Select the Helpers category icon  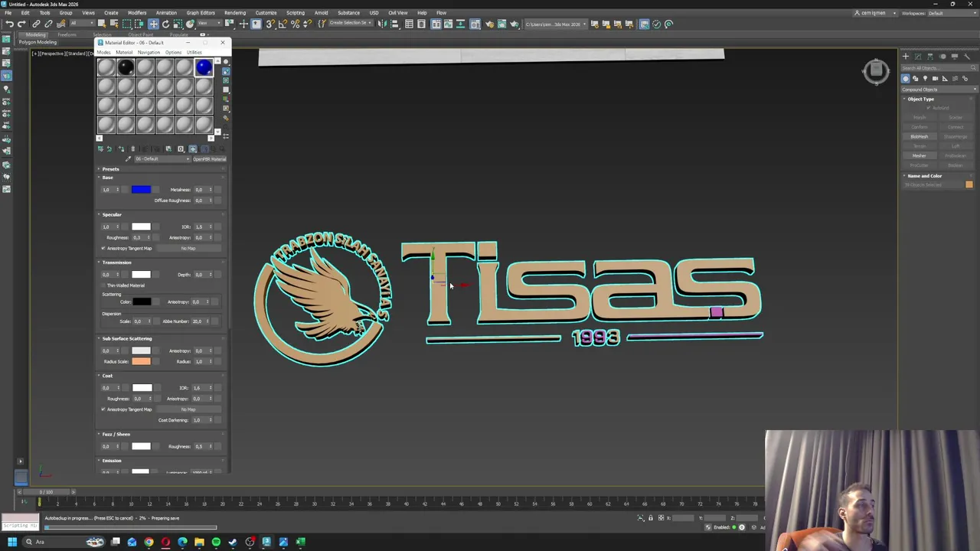click(945, 78)
